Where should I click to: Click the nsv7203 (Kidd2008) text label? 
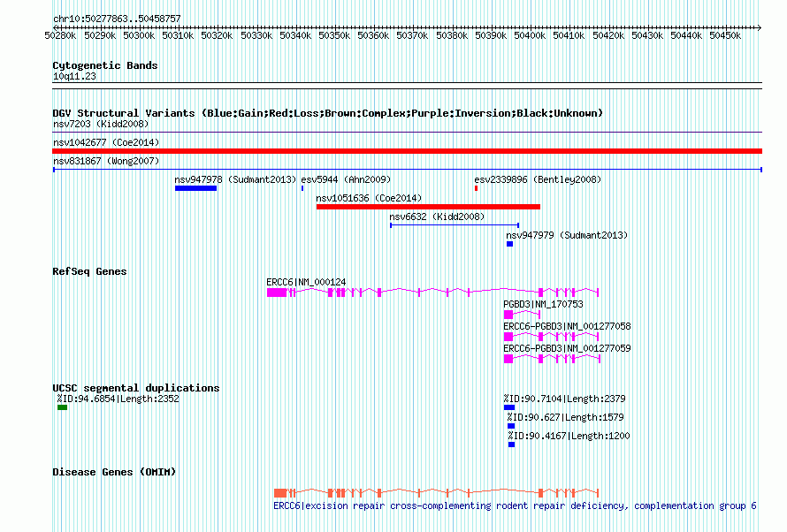(101, 124)
